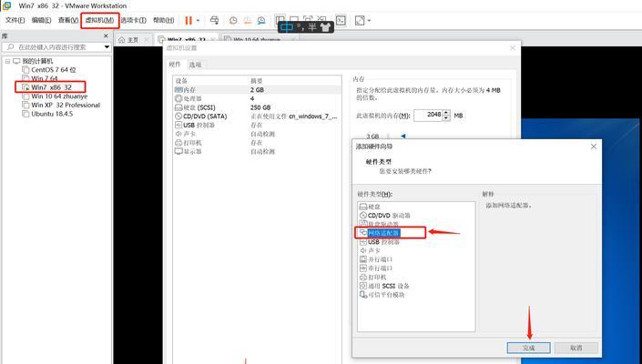
Task: Close the 添加硬件向导 dialog
Action: point(593,147)
